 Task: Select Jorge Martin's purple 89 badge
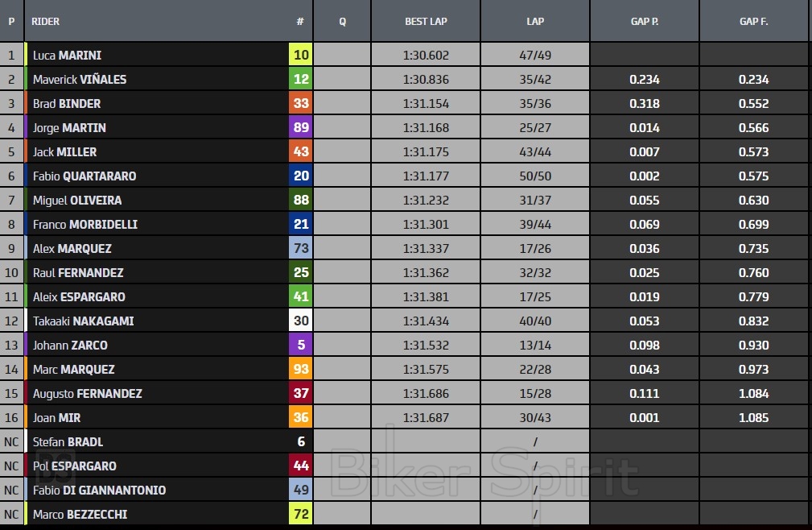[x=300, y=128]
